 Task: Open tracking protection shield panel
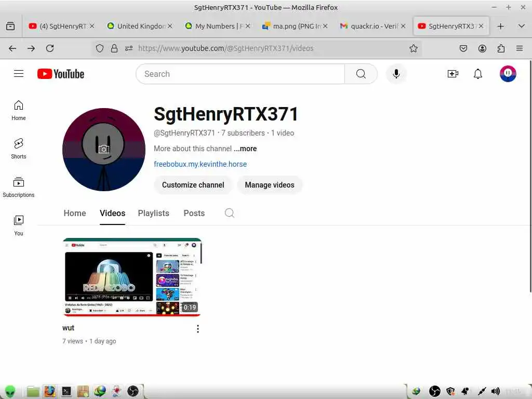point(99,48)
